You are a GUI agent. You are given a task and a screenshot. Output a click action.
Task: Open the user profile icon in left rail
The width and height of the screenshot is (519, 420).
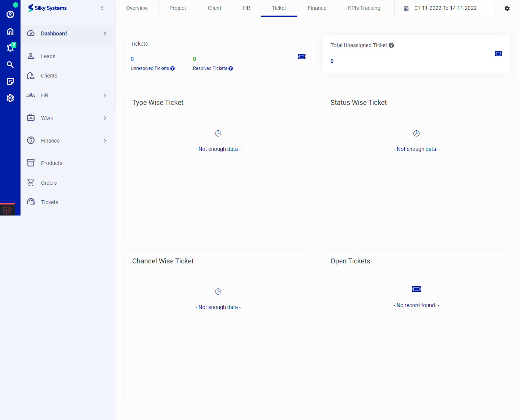[x=10, y=14]
